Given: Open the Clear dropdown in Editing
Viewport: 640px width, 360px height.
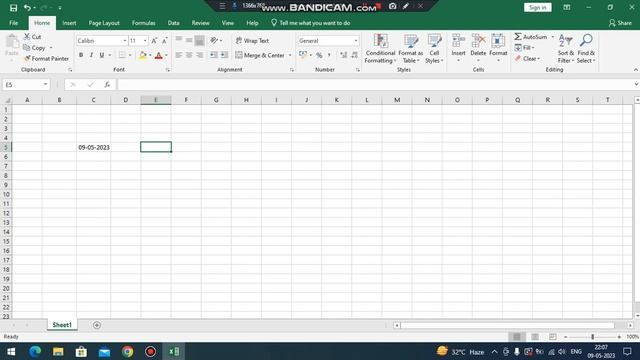Looking at the screenshot, I should [527, 59].
